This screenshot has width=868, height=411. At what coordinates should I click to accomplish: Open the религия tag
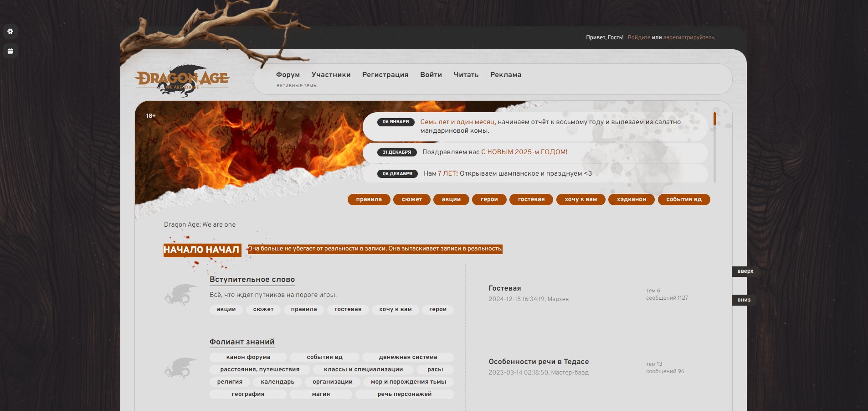230,382
